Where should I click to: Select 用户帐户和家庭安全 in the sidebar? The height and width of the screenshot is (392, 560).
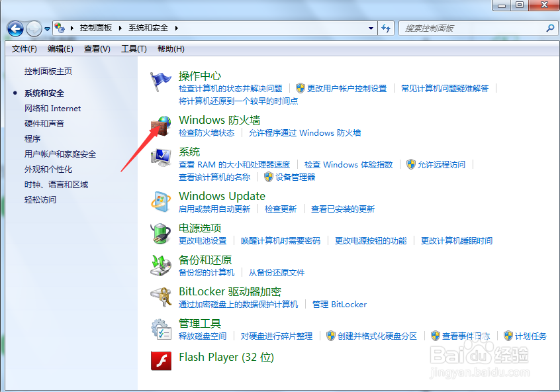[x=60, y=154]
